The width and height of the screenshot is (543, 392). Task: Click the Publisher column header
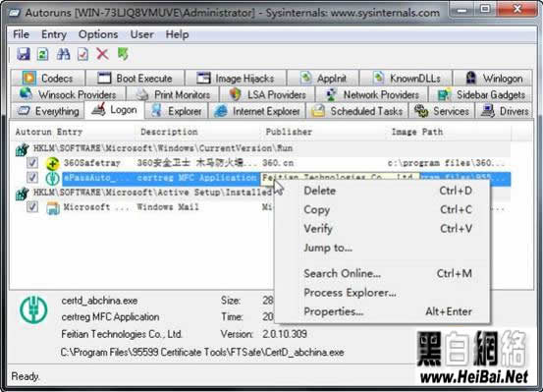point(289,132)
